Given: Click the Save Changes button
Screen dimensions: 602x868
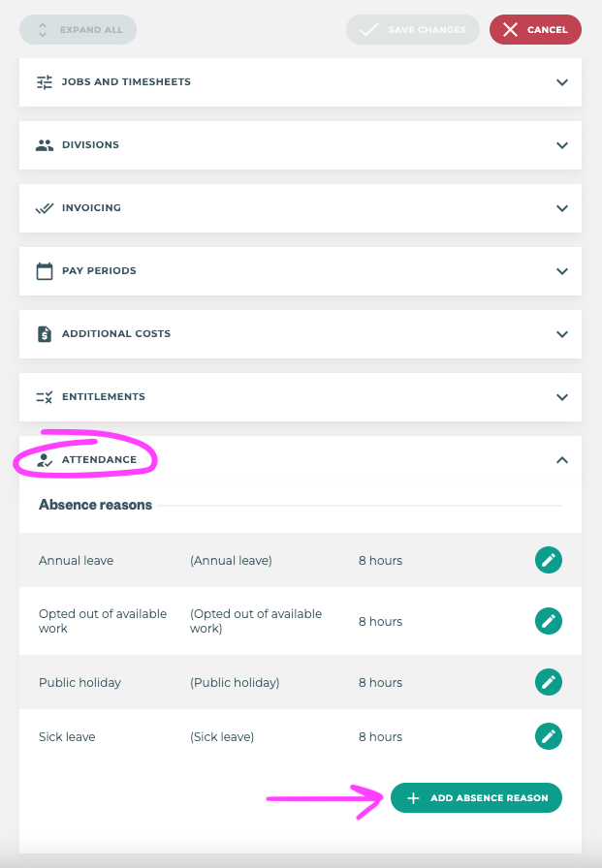Looking at the screenshot, I should click(x=413, y=30).
